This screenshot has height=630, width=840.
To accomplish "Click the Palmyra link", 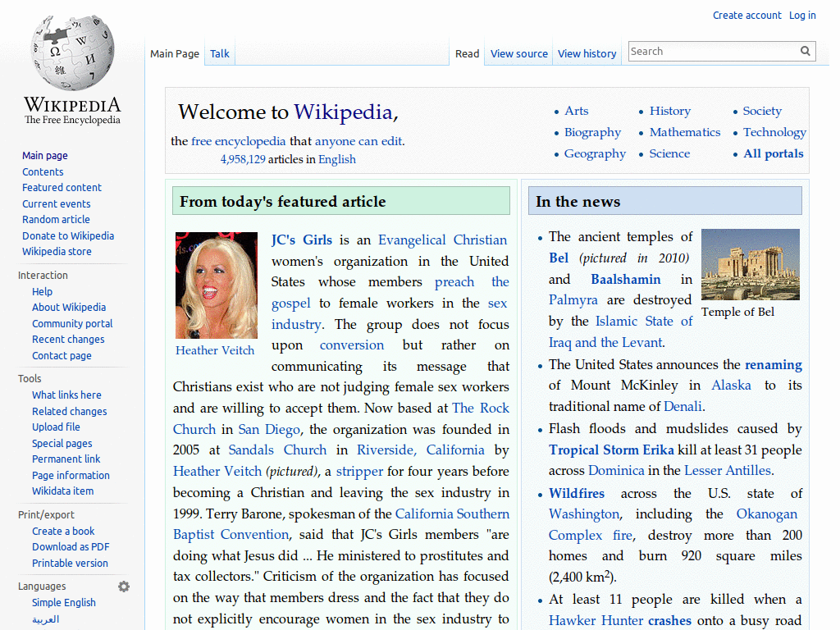I will tap(573, 300).
